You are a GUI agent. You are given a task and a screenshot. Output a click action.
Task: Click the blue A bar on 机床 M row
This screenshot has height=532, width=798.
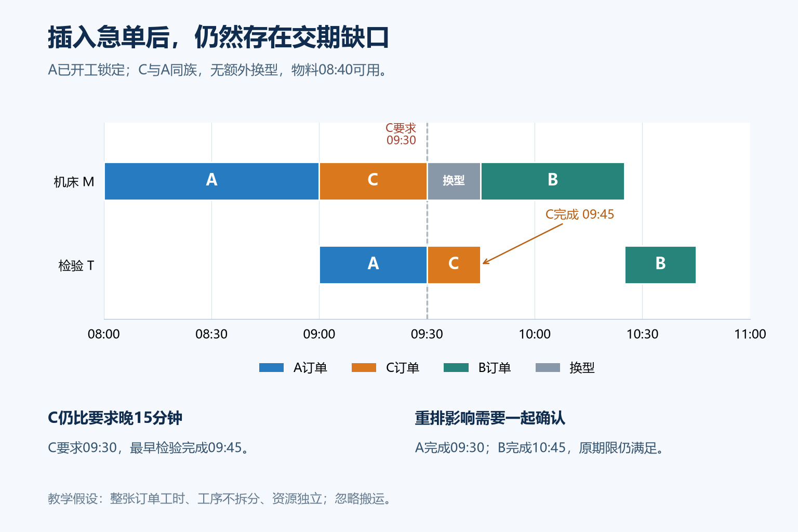(211, 181)
